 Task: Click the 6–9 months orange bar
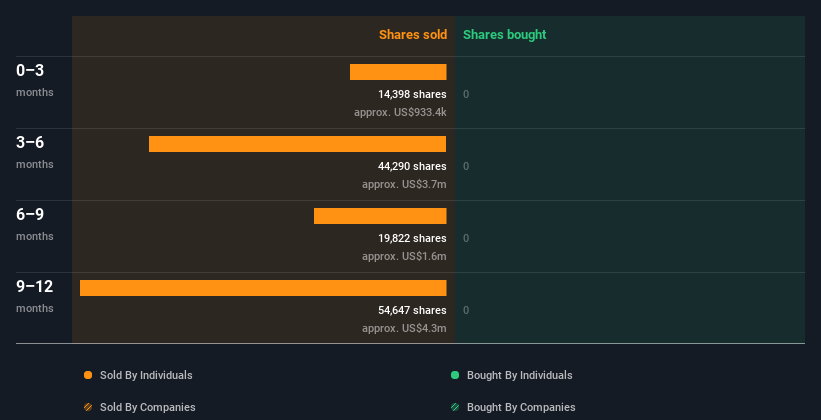tap(380, 216)
